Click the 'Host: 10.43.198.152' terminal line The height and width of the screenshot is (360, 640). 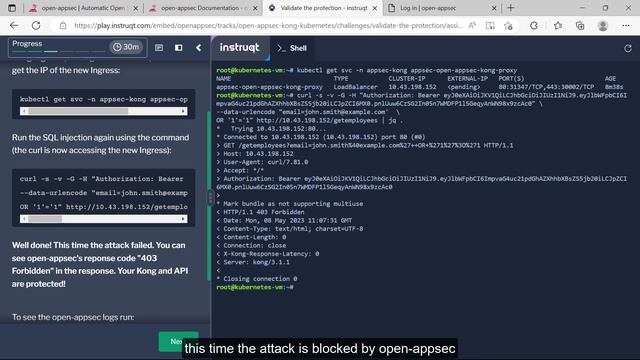click(258, 154)
